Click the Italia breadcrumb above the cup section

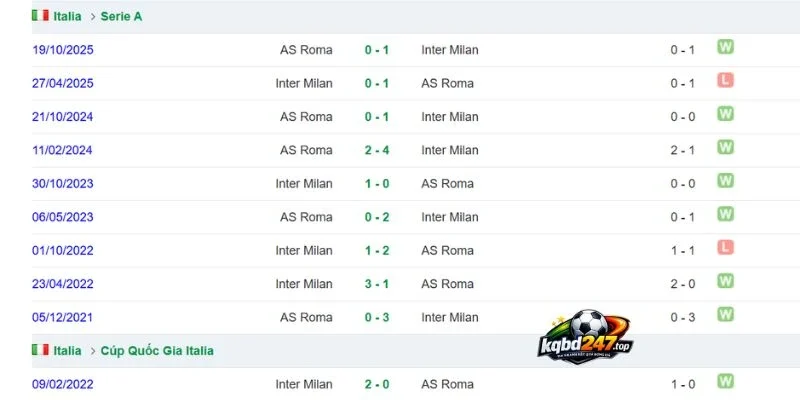(67, 351)
